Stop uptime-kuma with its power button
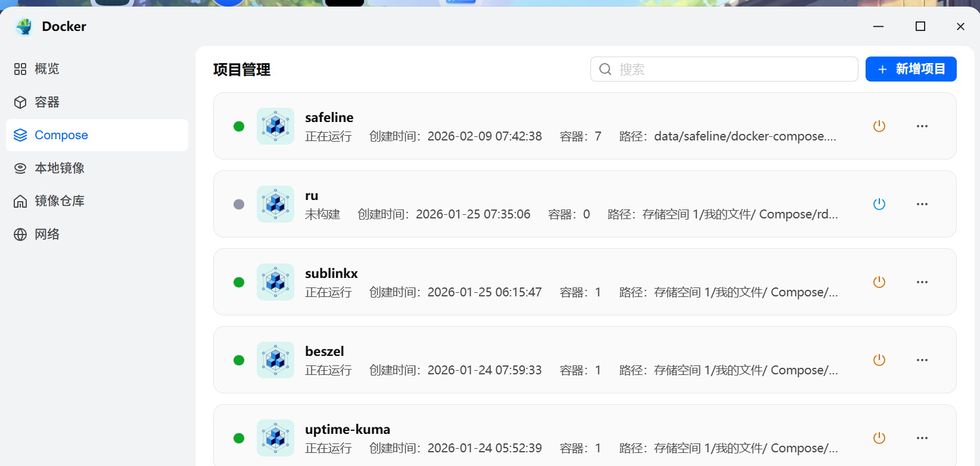Screen dimensions: 980x466 click(879, 438)
